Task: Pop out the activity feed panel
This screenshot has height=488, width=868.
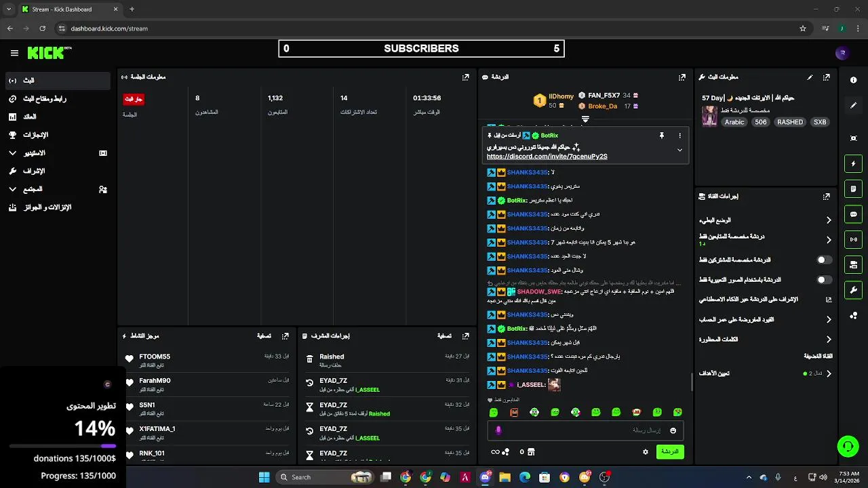Action: [x=285, y=336]
